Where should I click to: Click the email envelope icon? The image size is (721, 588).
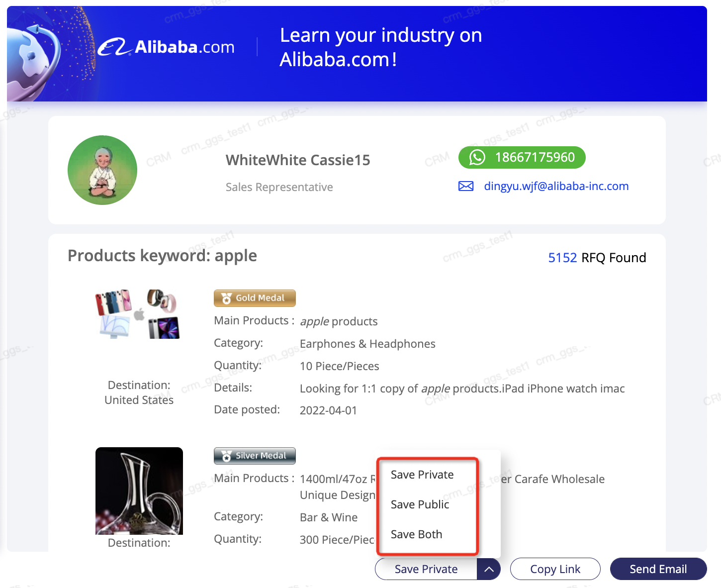pyautogui.click(x=466, y=186)
